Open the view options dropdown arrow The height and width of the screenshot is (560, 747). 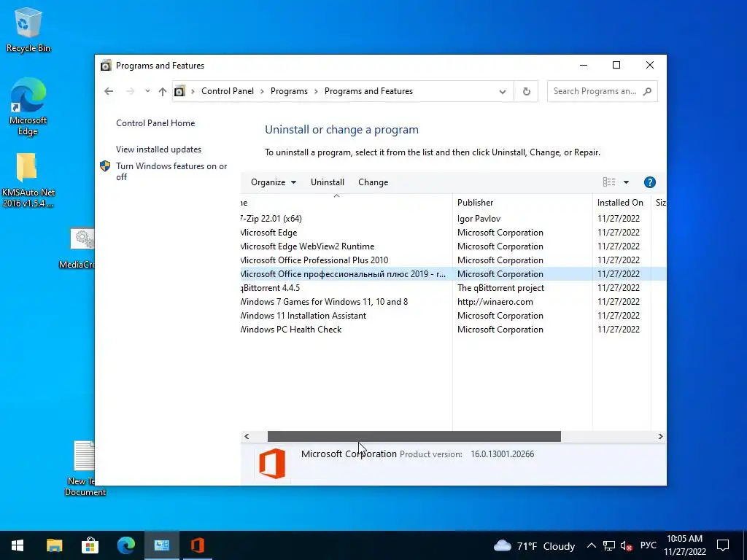pyautogui.click(x=626, y=182)
